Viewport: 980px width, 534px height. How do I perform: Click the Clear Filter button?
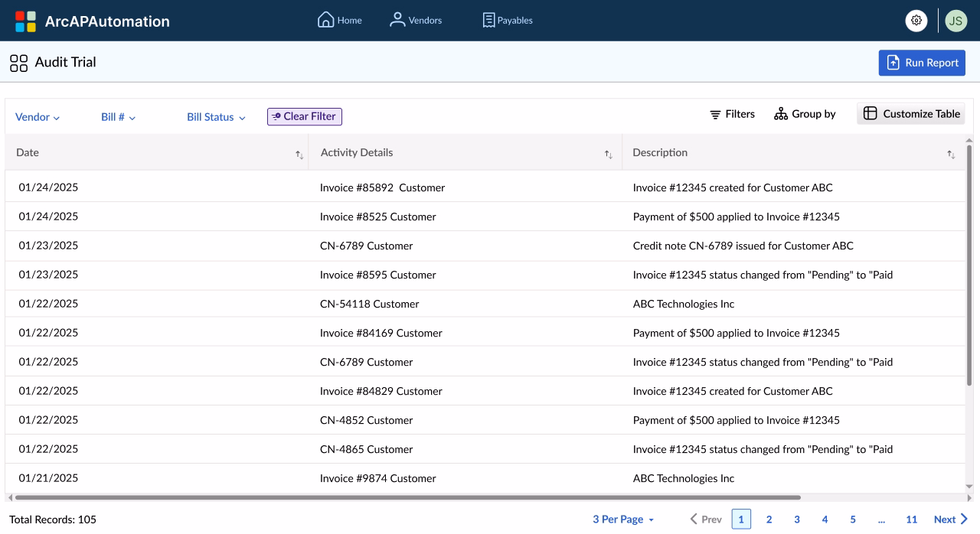(x=305, y=116)
